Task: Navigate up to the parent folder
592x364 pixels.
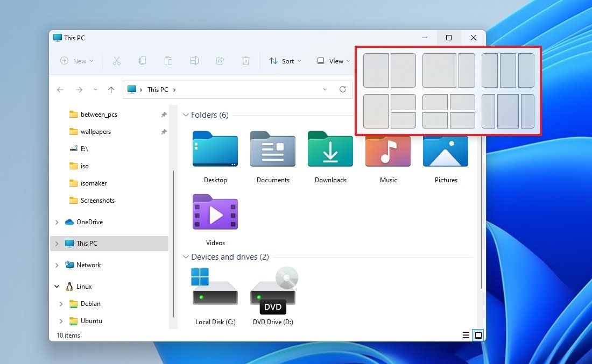Action: coord(111,89)
